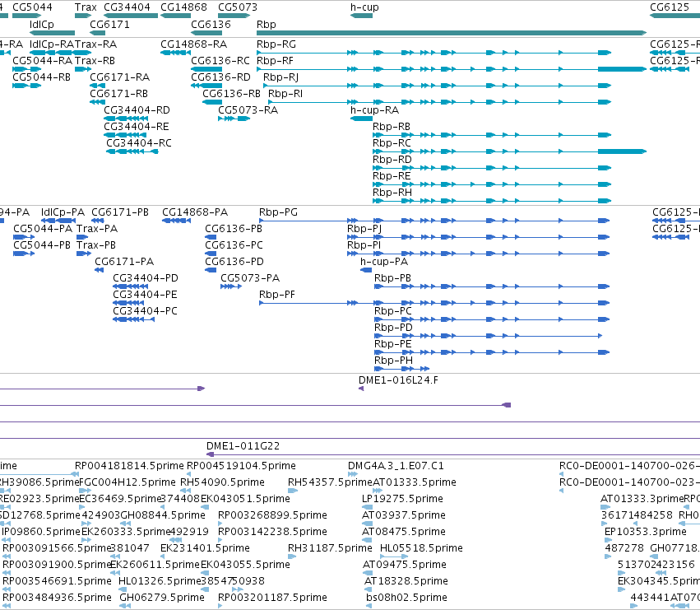Image resolution: width=700 pixels, height=610 pixels.
Task: Select transcript CG5073-RA
Action: [248, 110]
